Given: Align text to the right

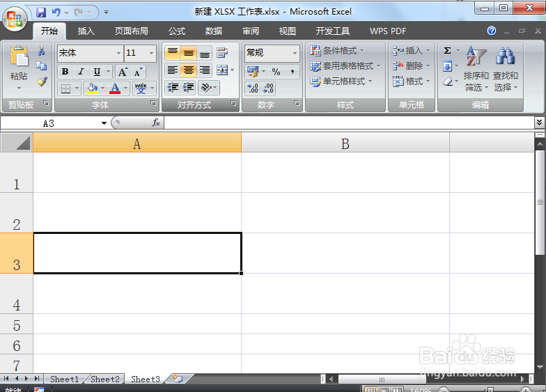Looking at the screenshot, I should click(x=205, y=70).
